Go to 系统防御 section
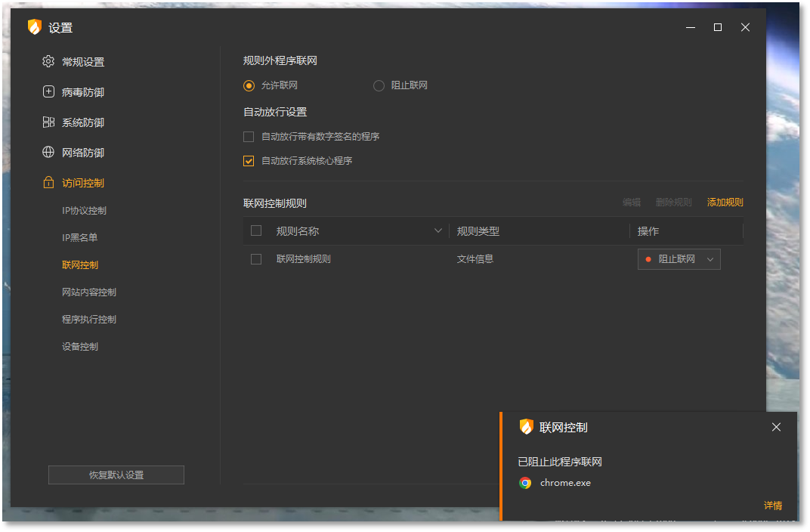Image resolution: width=810 pixels, height=532 pixels. tap(83, 122)
